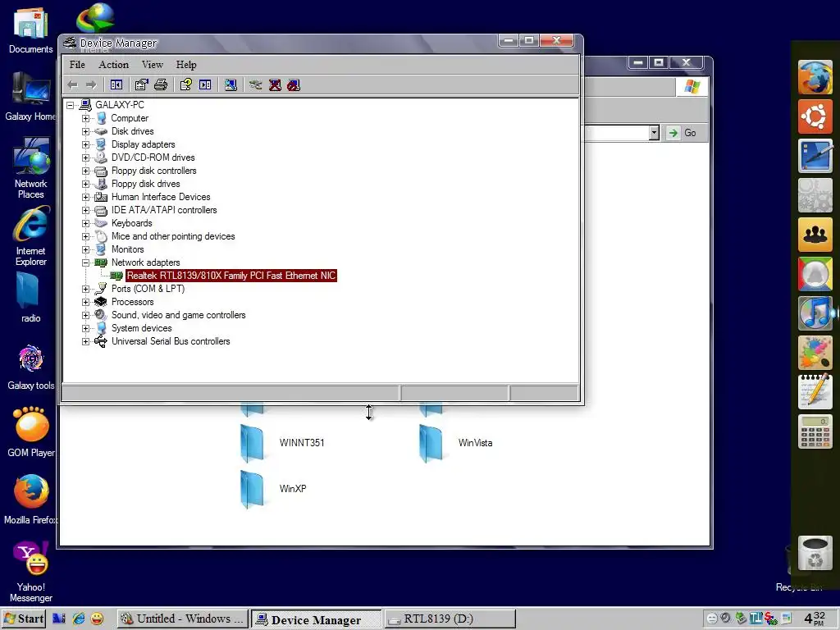Screen dimensions: 840x630
Task: Collapse the GALAXY-PC root node
Action: tap(71, 105)
